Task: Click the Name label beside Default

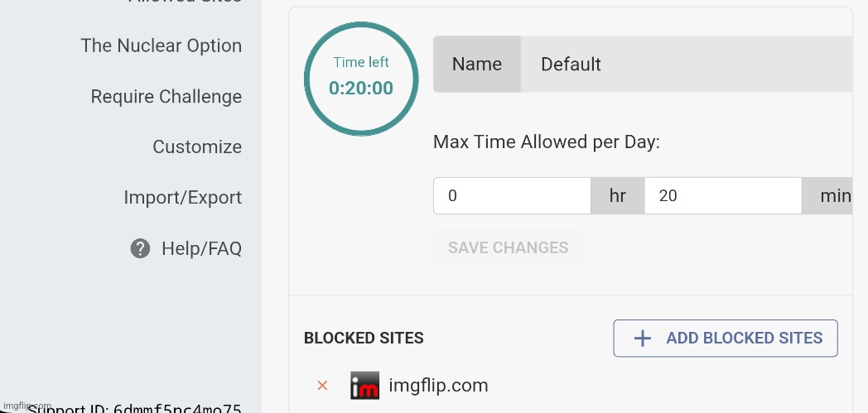Action: pyautogui.click(x=477, y=65)
